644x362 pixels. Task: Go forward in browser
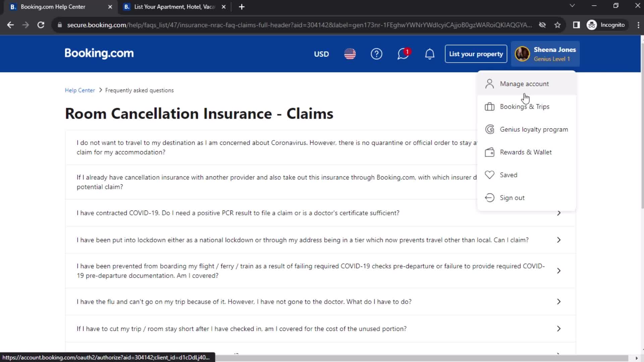25,25
